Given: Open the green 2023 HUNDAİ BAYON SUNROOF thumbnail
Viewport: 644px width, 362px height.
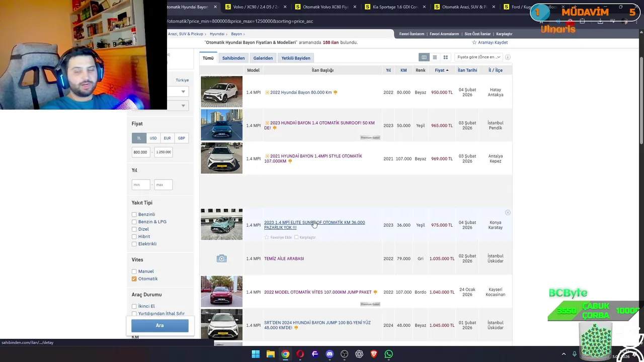Looking at the screenshot, I should pos(221,125).
